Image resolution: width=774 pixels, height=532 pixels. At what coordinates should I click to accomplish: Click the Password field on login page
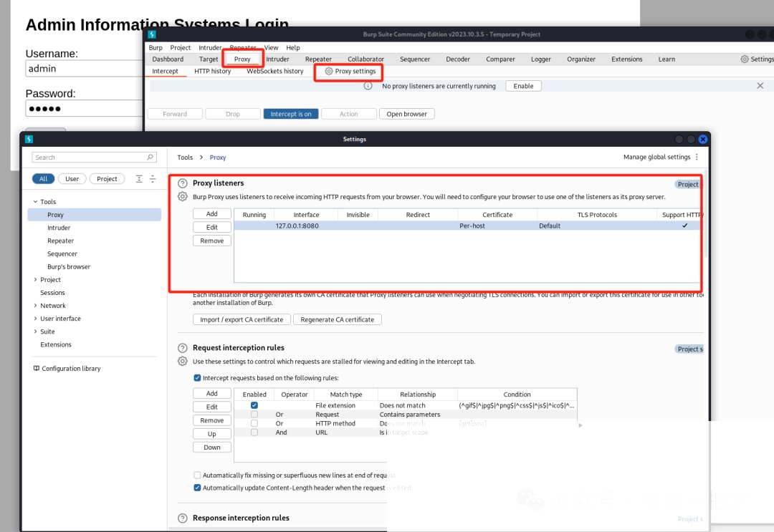[x=84, y=108]
